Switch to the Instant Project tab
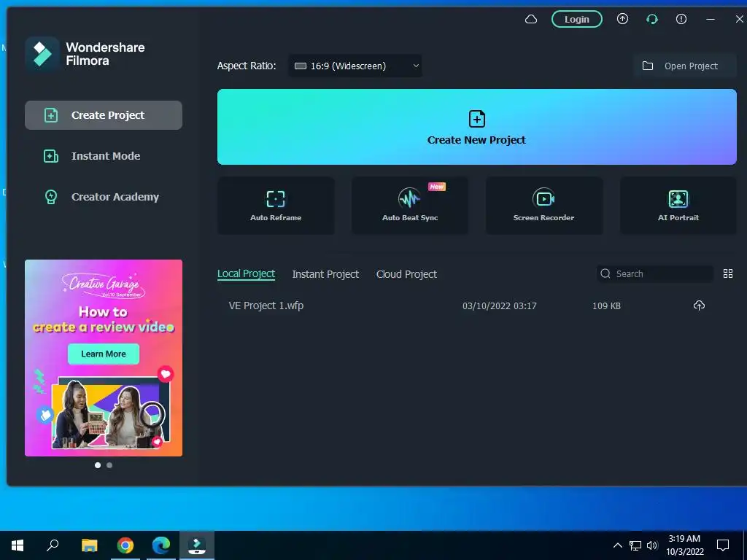The width and height of the screenshot is (747, 560). point(325,274)
